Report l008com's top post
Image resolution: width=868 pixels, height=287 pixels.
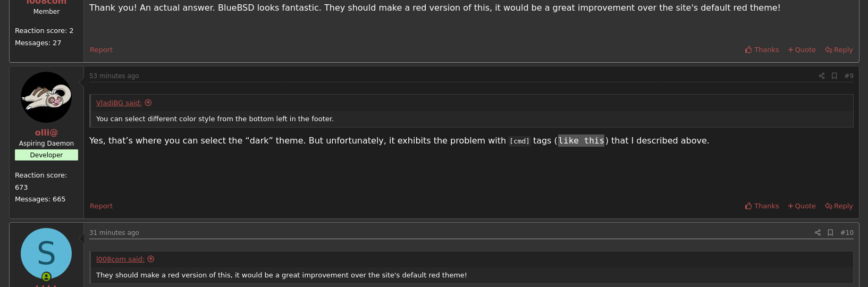coord(101,50)
